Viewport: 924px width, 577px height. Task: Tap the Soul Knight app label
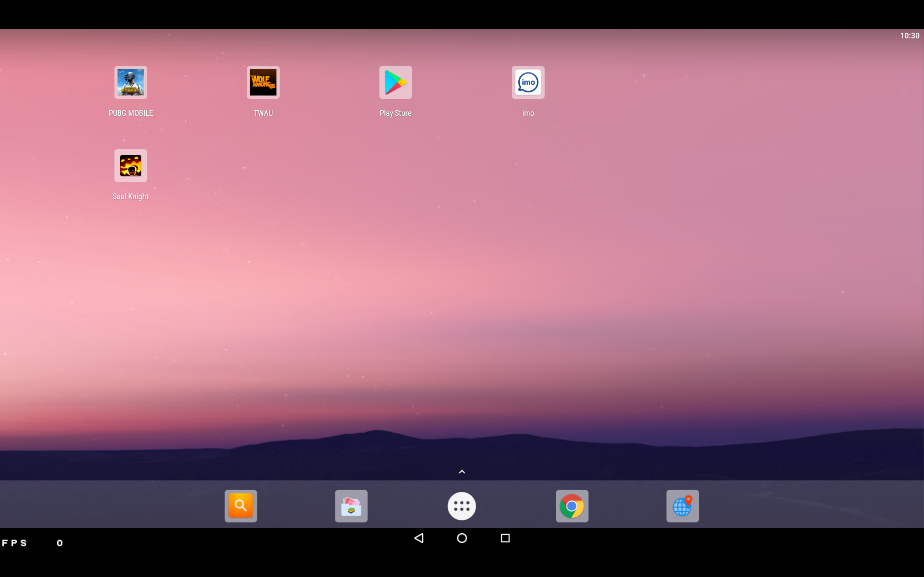[130, 196]
